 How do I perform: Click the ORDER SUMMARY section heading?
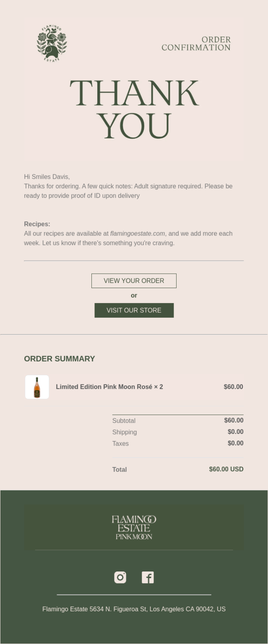[59, 359]
